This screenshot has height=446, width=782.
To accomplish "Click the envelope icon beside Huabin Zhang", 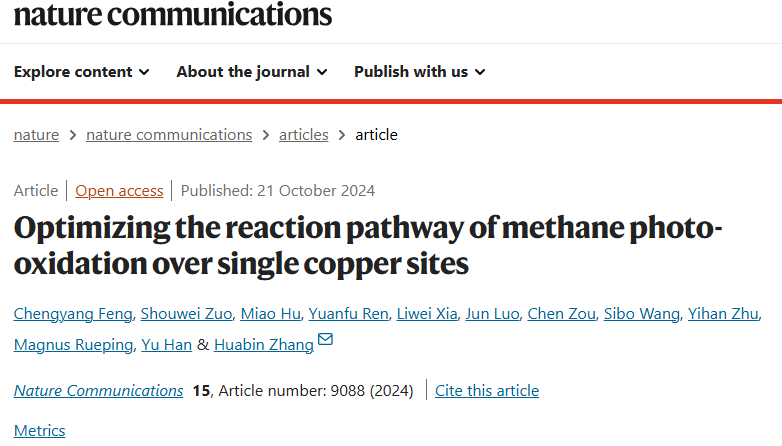I will click(x=325, y=339).
